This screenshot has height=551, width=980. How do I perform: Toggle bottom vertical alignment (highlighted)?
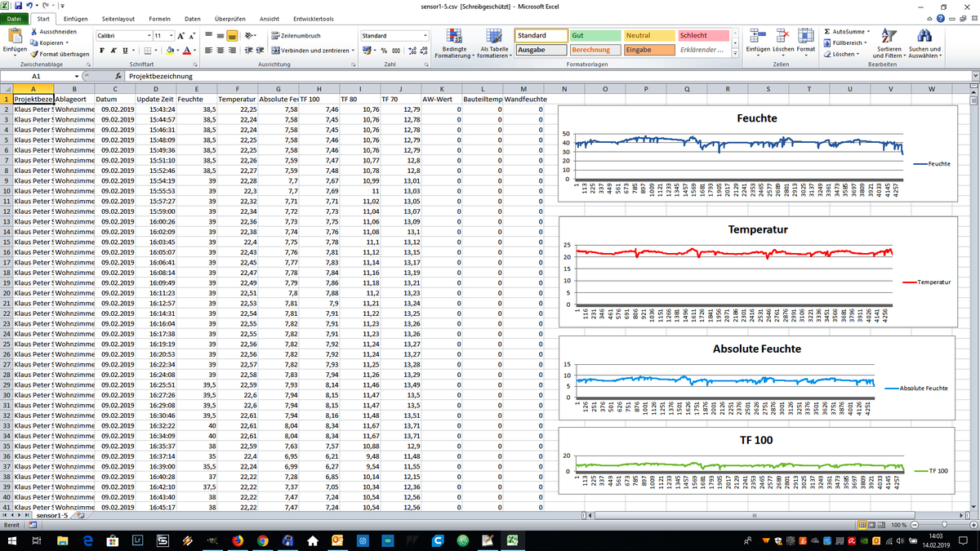[232, 36]
